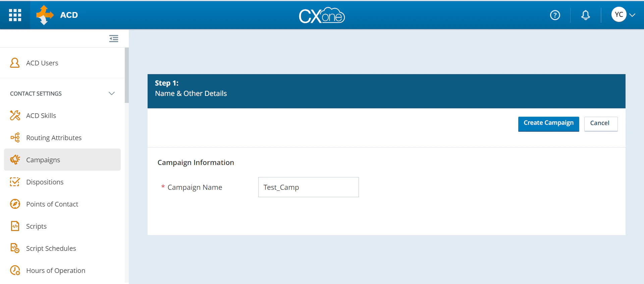Click the sidebar vertical scrollbar
This screenshot has width=644, height=284.
126,75
